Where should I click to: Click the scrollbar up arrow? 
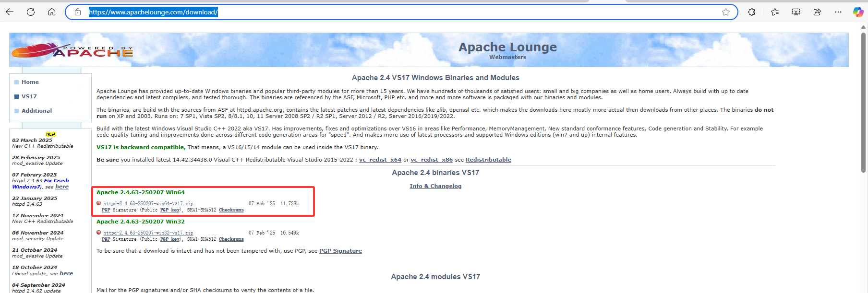tap(864, 27)
